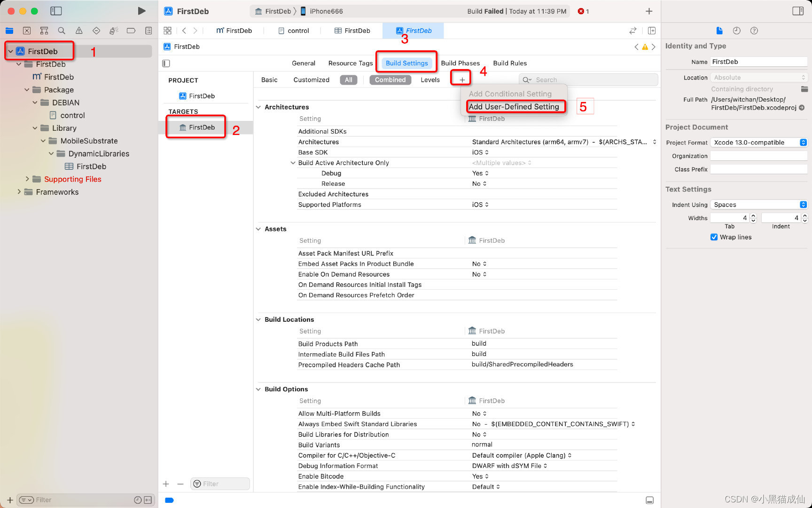Switch to Levels view
812x508 pixels.
pos(430,80)
